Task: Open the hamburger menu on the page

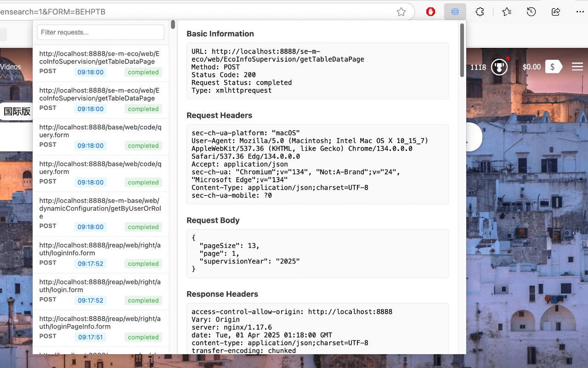Action: pyautogui.click(x=577, y=67)
